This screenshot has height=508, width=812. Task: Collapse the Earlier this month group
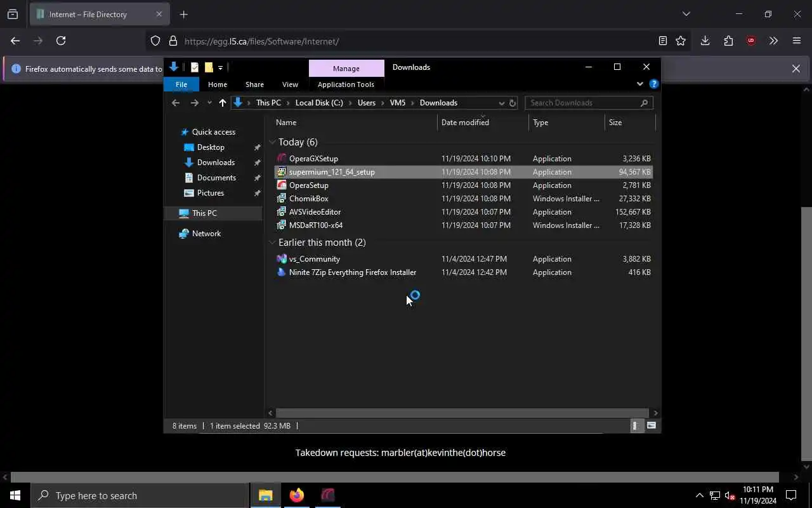[x=272, y=243]
